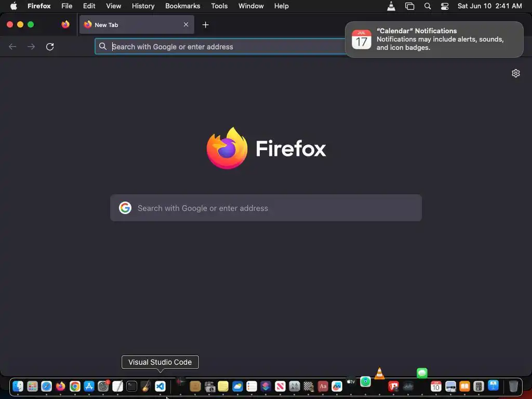Open Photo Booth from the Dock
This screenshot has height=399, width=532.
click(x=394, y=386)
